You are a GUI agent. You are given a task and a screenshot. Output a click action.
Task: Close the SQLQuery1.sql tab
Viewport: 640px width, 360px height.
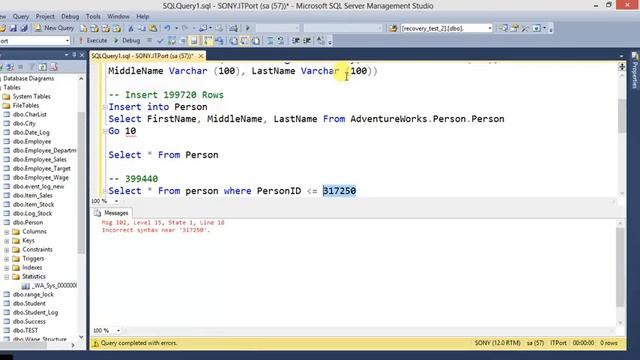point(201,56)
